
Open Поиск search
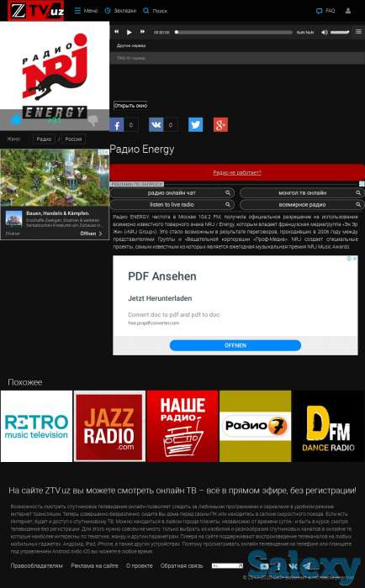tap(155, 11)
